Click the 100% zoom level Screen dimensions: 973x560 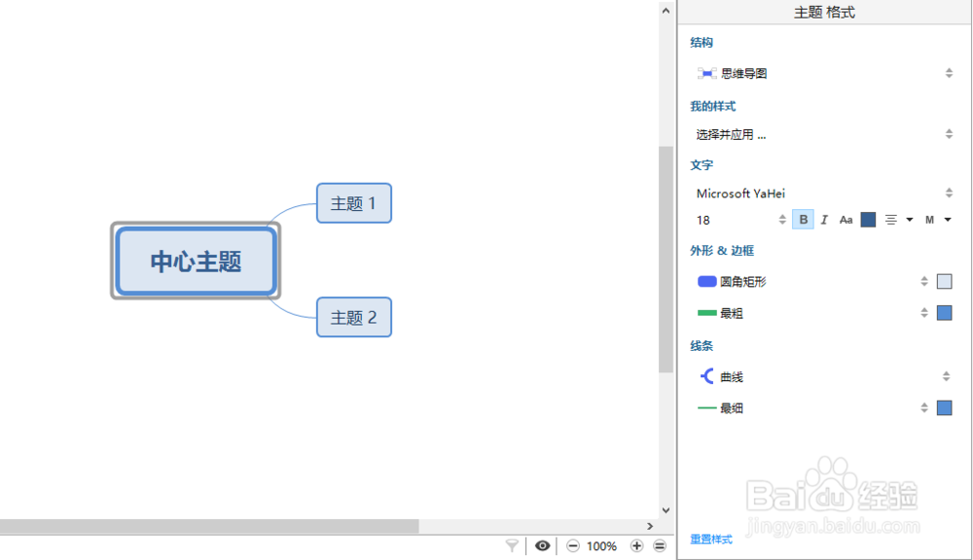pos(602,546)
